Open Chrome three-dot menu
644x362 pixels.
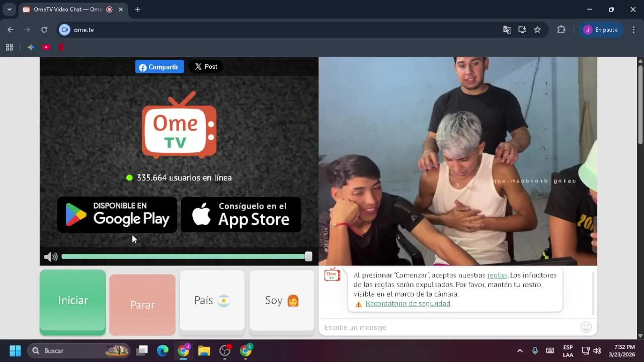click(633, 30)
